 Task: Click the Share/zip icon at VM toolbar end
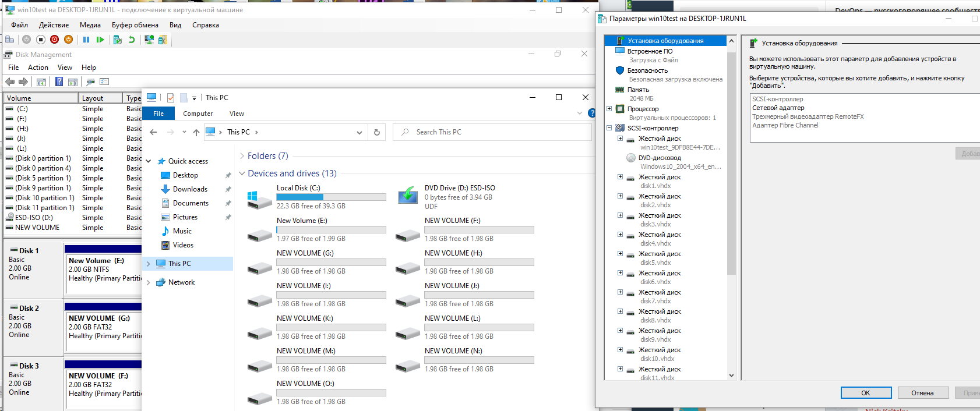(x=163, y=40)
